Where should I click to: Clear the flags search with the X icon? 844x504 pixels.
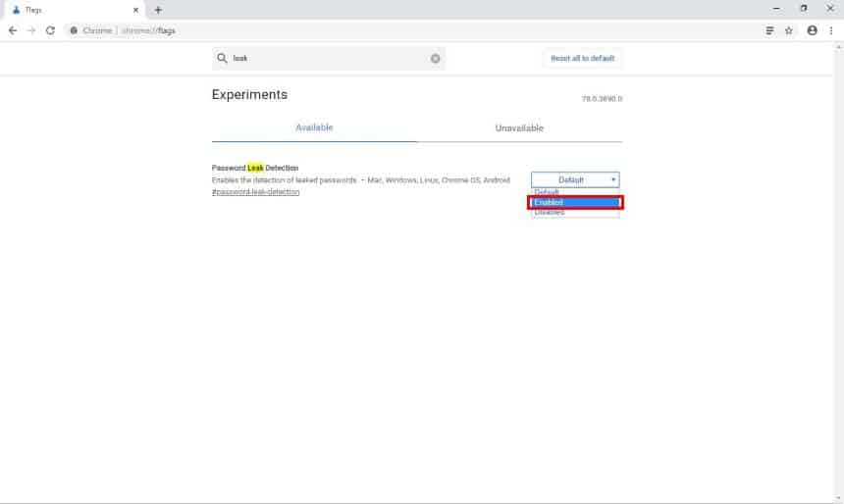(x=435, y=58)
